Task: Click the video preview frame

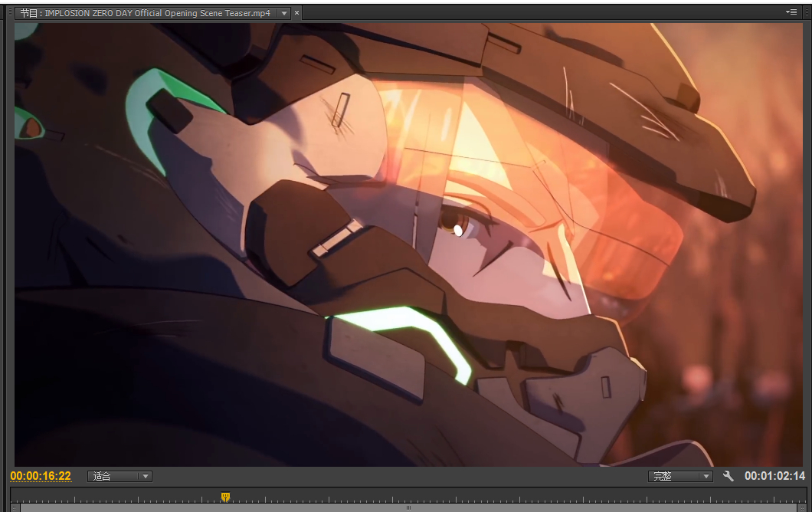Action: (x=408, y=244)
